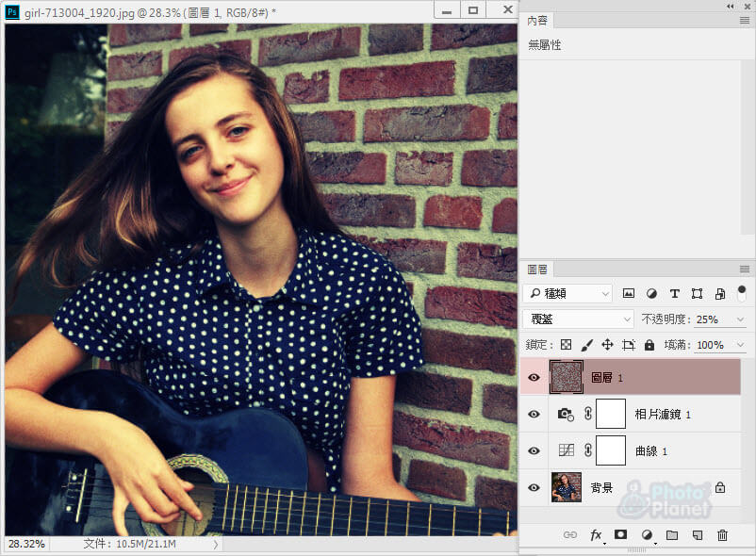Click the fill value 100%
This screenshot has height=556, width=756.
(x=710, y=345)
